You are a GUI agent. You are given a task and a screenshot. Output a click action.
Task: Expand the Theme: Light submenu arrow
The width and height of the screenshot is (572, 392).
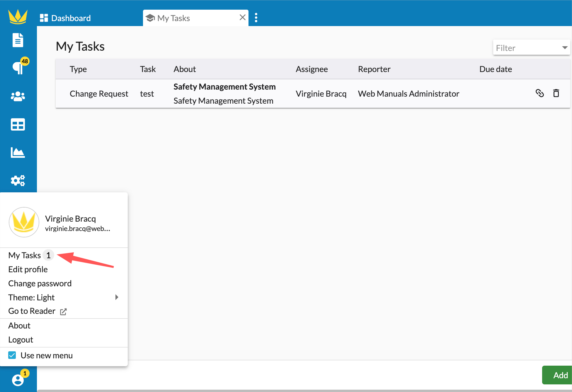pyautogui.click(x=117, y=297)
